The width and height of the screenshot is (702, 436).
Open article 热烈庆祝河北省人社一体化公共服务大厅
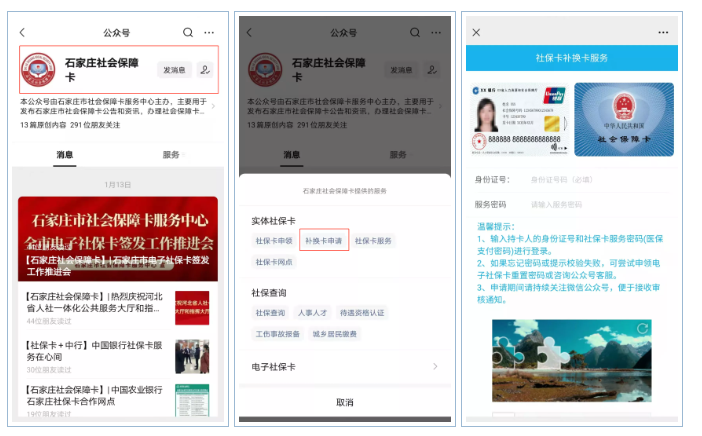[x=95, y=303]
